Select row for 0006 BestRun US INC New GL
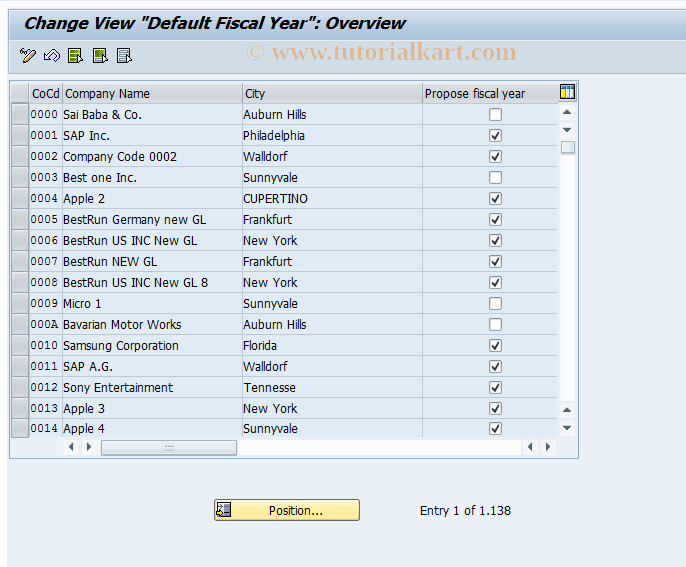The width and height of the screenshot is (686, 567). 20,241
